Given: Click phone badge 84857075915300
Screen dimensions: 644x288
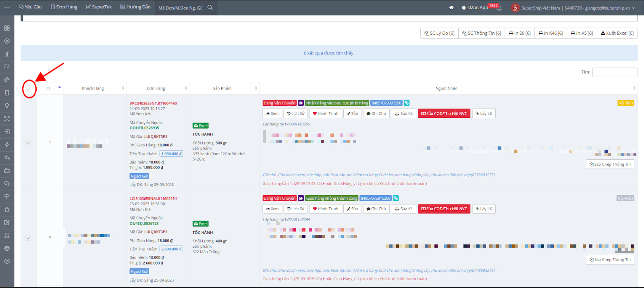Looking at the screenshot, I should [376, 198].
